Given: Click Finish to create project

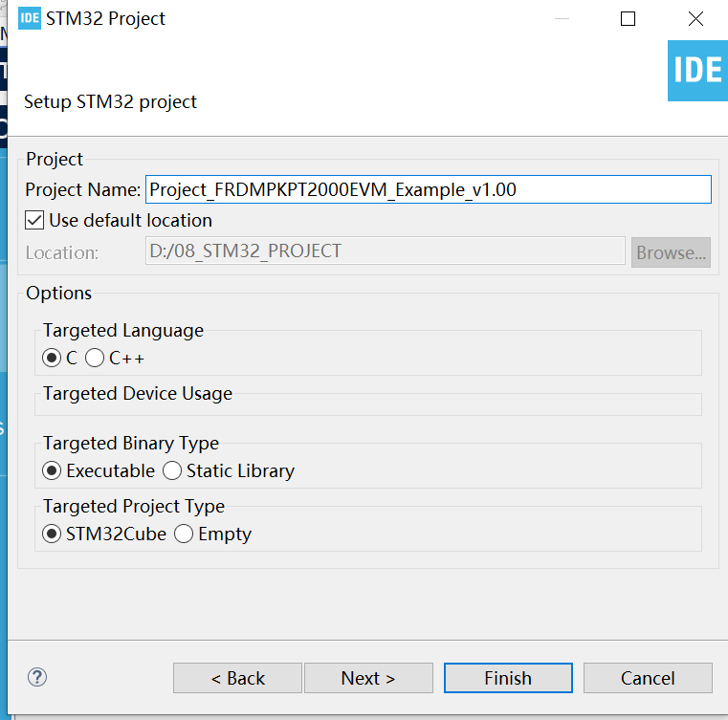Looking at the screenshot, I should [x=508, y=678].
